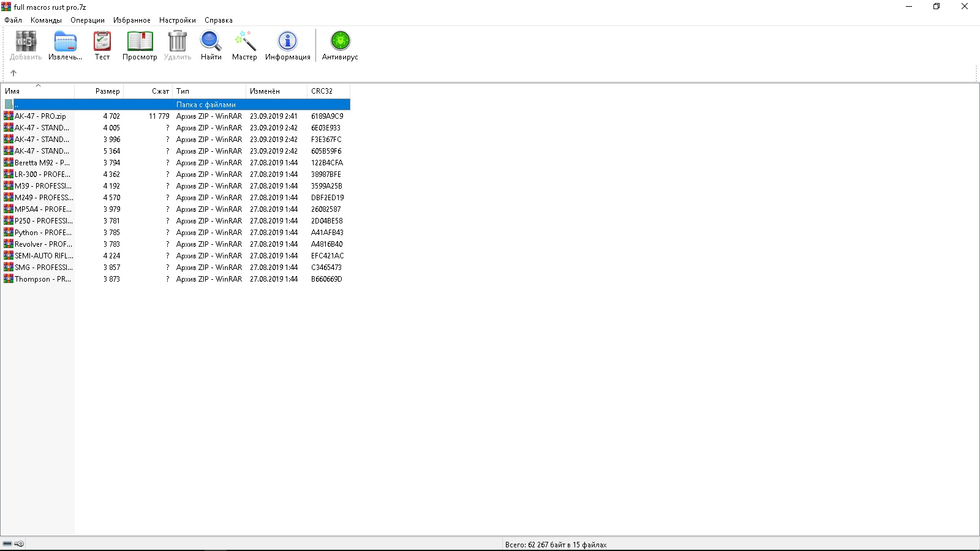Select the parent folder '..' row
This screenshot has height=551, width=980.
176,104
